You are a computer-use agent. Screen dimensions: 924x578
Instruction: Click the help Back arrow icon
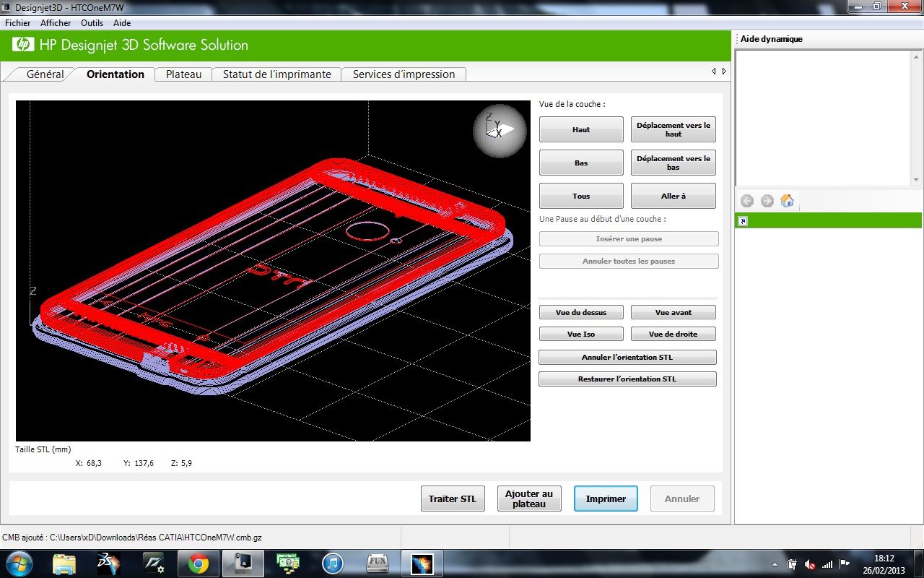747,201
